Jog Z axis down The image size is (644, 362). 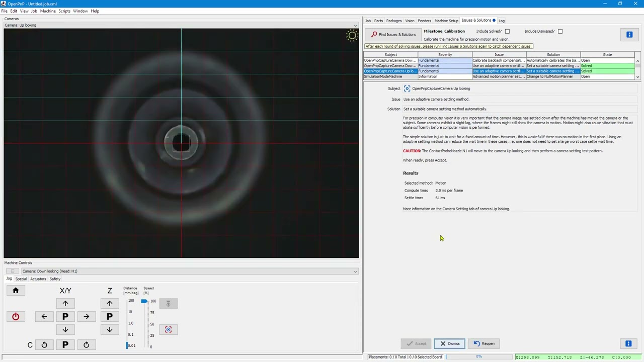pos(109,330)
